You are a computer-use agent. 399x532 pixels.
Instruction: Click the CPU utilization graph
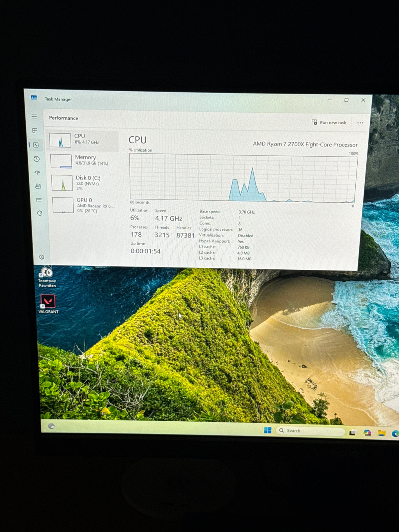click(x=244, y=178)
